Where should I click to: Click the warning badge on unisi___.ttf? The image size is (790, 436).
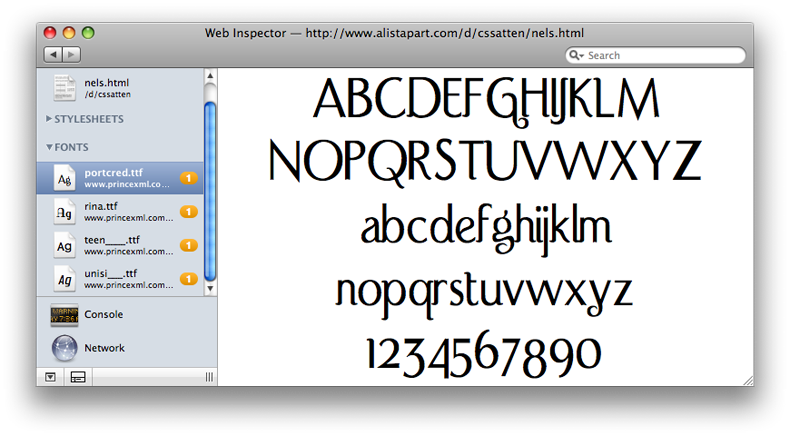189,279
